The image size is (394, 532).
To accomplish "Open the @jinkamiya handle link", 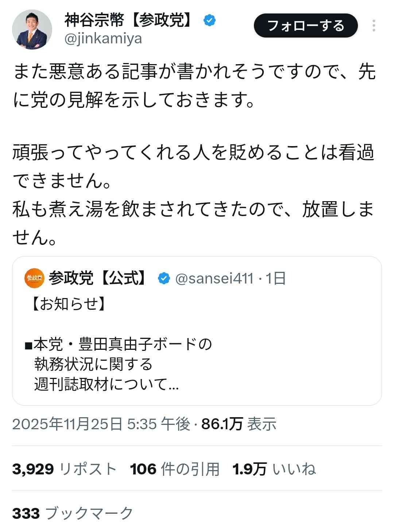I will (x=103, y=38).
